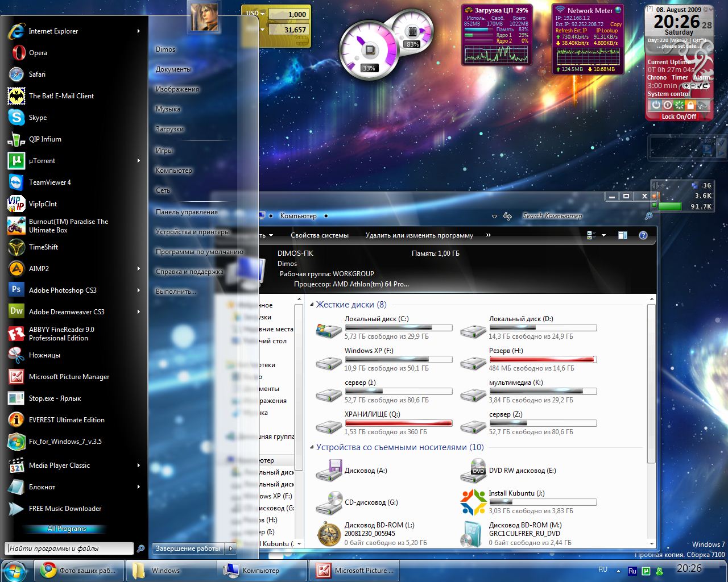Expand µTorrent submenu arrow
728x582 pixels.
coord(138,161)
